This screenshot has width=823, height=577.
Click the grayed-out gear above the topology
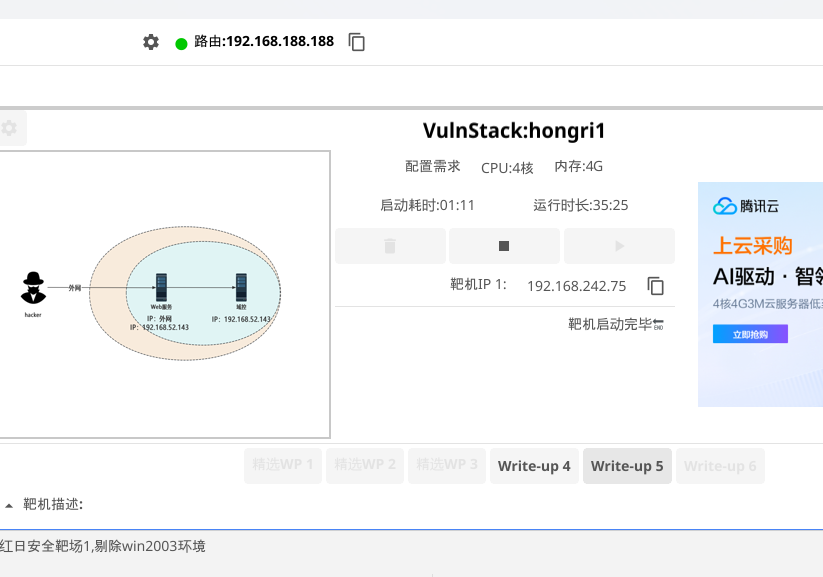[x=10, y=128]
